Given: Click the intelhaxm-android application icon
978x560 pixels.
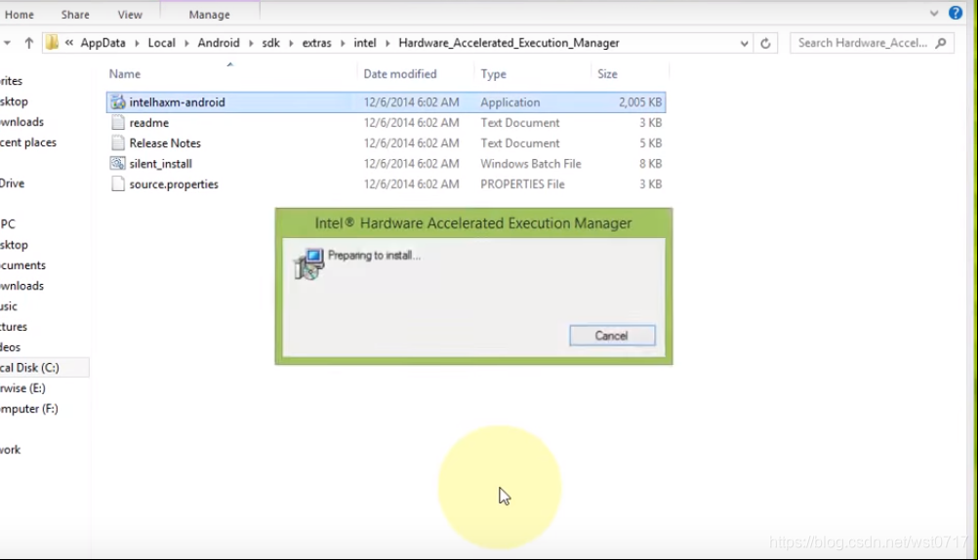Looking at the screenshot, I should pyautogui.click(x=118, y=102).
